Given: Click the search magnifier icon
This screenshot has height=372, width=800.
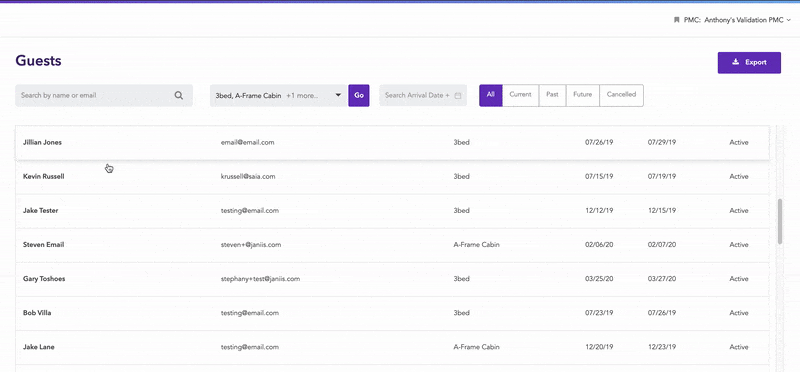Looking at the screenshot, I should [179, 95].
